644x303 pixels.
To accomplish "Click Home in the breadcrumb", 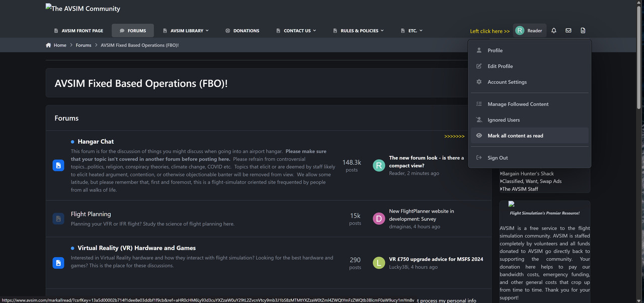I will (x=60, y=45).
